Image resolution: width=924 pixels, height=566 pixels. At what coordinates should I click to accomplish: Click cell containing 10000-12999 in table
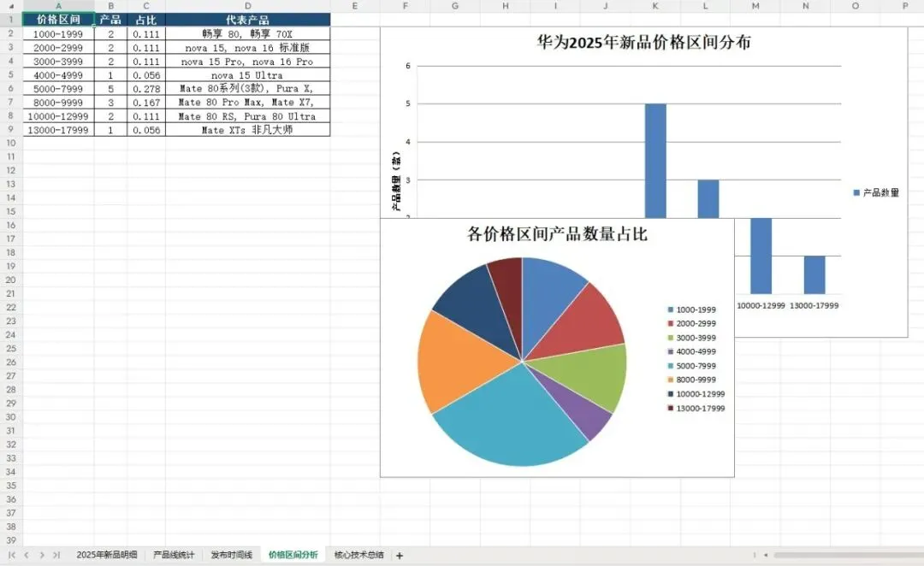coord(58,116)
